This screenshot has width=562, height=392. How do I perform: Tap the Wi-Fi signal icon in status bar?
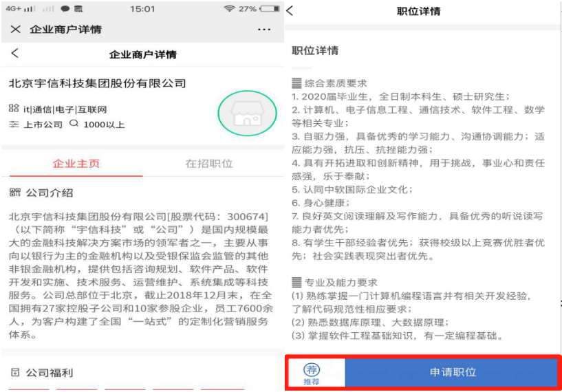[x=229, y=9]
